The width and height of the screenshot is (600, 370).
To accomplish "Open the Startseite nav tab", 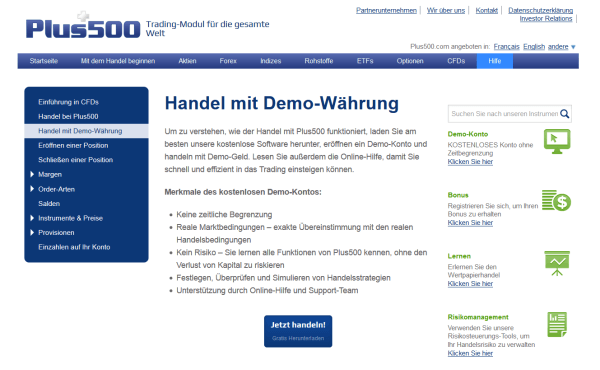I will pos(44,61).
